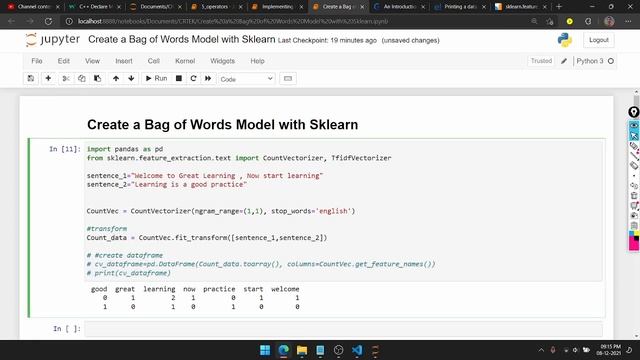Toggle the eye icon in annotation toolbar
This screenshot has width=640, height=360.
coord(633,125)
